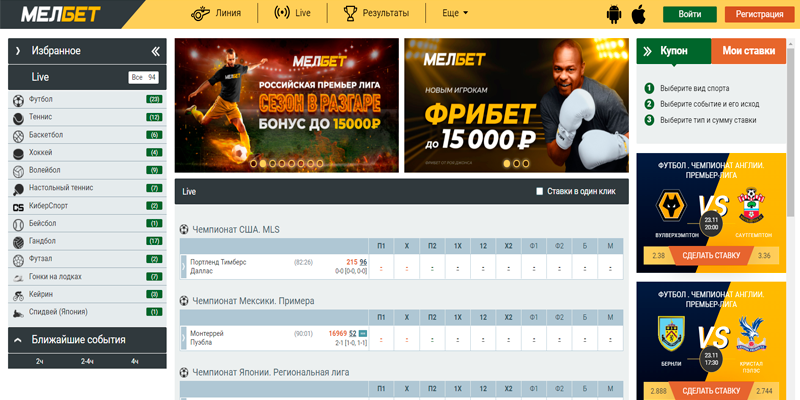Click the whistle icon next to Линия
800x400 pixels.
point(200,13)
